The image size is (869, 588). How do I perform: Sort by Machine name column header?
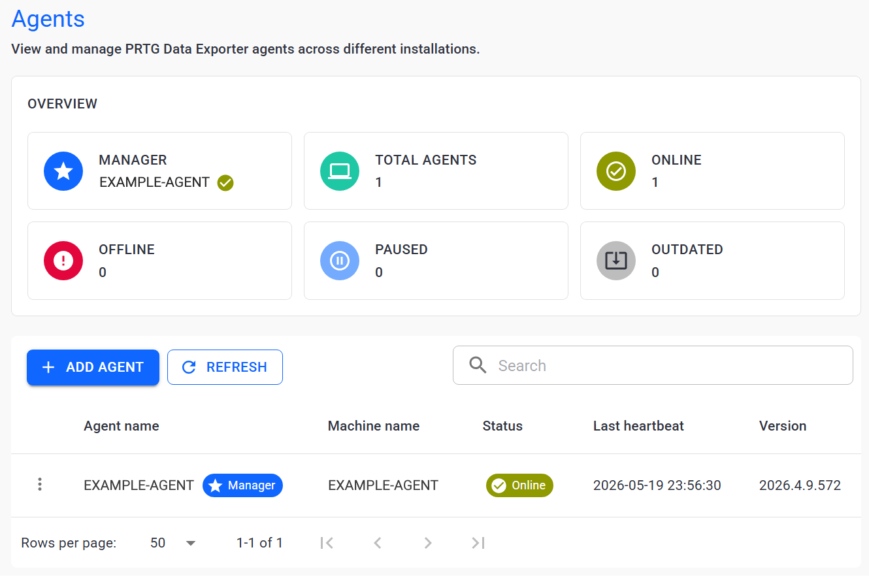[x=374, y=426]
